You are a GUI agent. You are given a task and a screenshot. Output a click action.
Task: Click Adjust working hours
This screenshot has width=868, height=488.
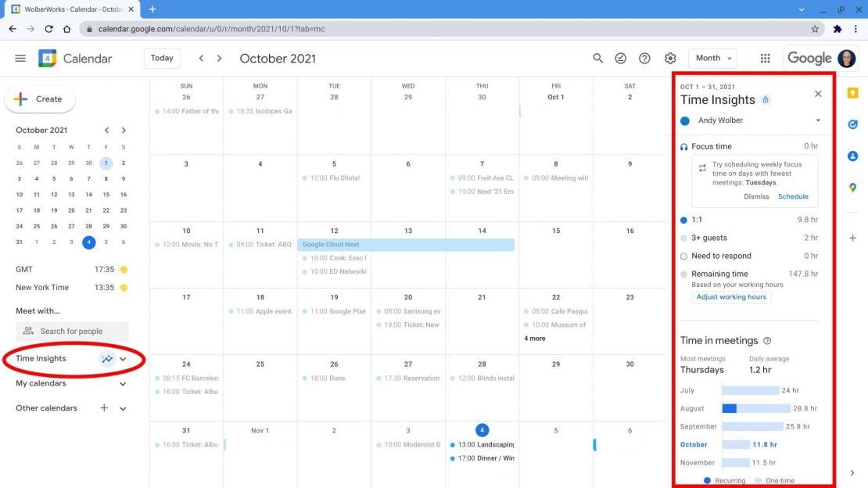[731, 297]
